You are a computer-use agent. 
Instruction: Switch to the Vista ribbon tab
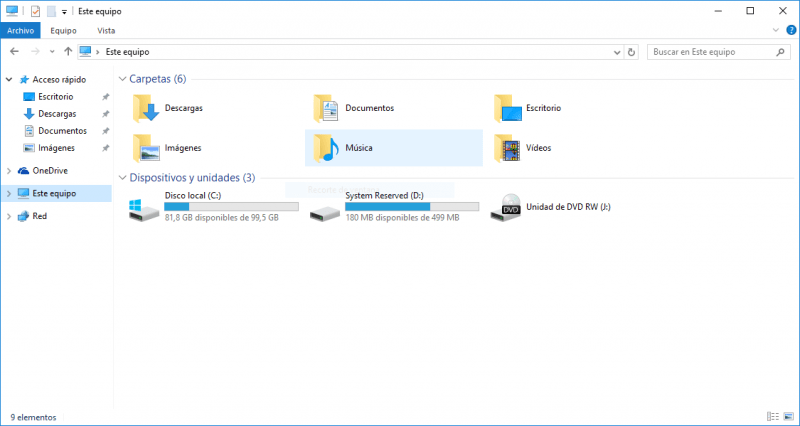coord(106,31)
